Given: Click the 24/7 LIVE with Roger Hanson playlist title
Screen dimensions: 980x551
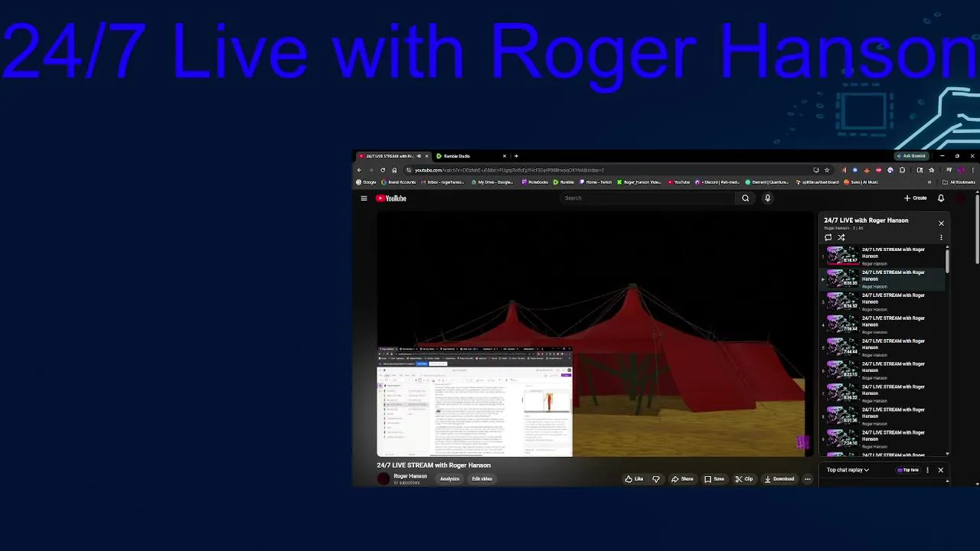Looking at the screenshot, I should (866, 220).
